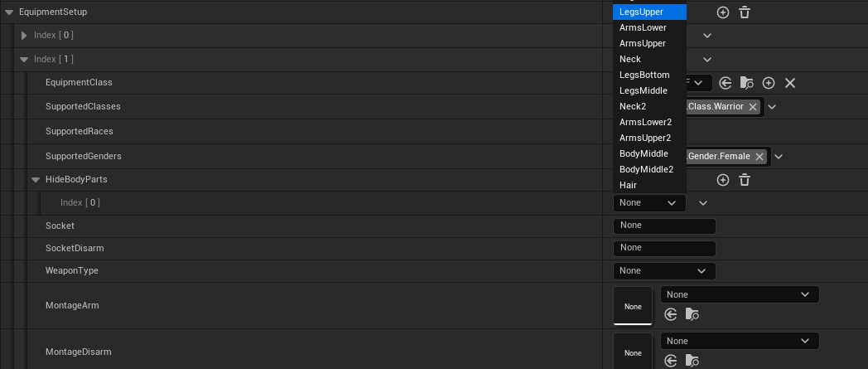The height and width of the screenshot is (369, 868).
Task: Empty the EquipmentSetup array with trash icon
Action: pyautogui.click(x=745, y=12)
